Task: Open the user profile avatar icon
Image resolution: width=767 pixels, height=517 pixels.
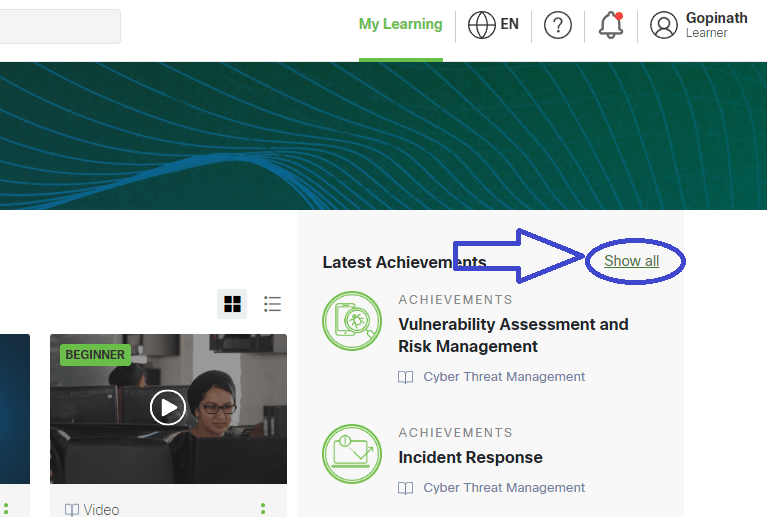Action: pyautogui.click(x=664, y=25)
